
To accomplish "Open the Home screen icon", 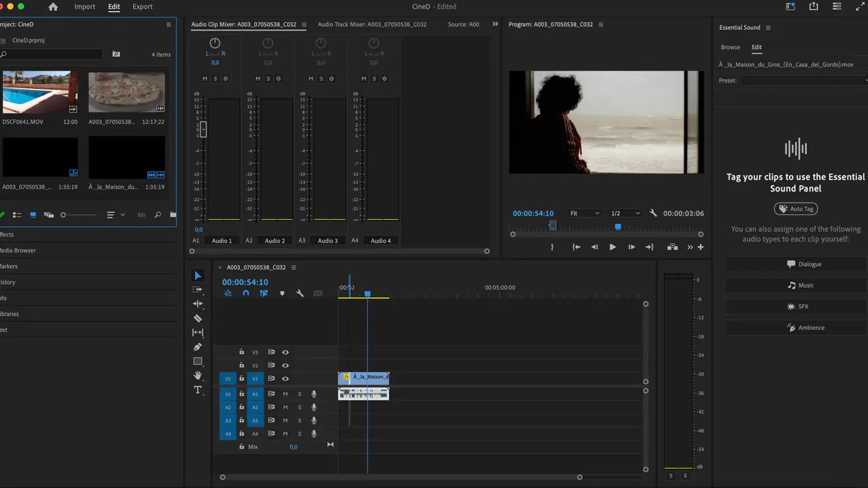I will pyautogui.click(x=53, y=7).
